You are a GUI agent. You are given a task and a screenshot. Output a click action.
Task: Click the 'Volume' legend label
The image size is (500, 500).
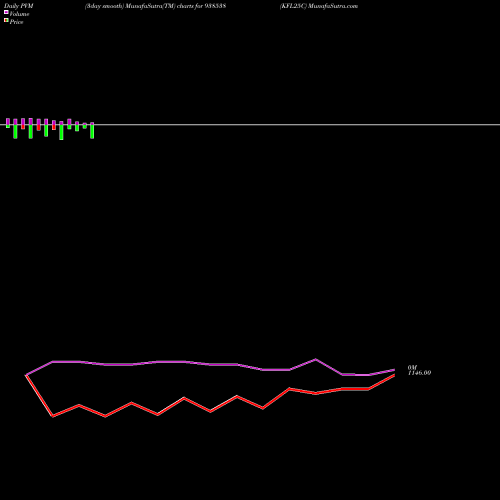click(19, 14)
